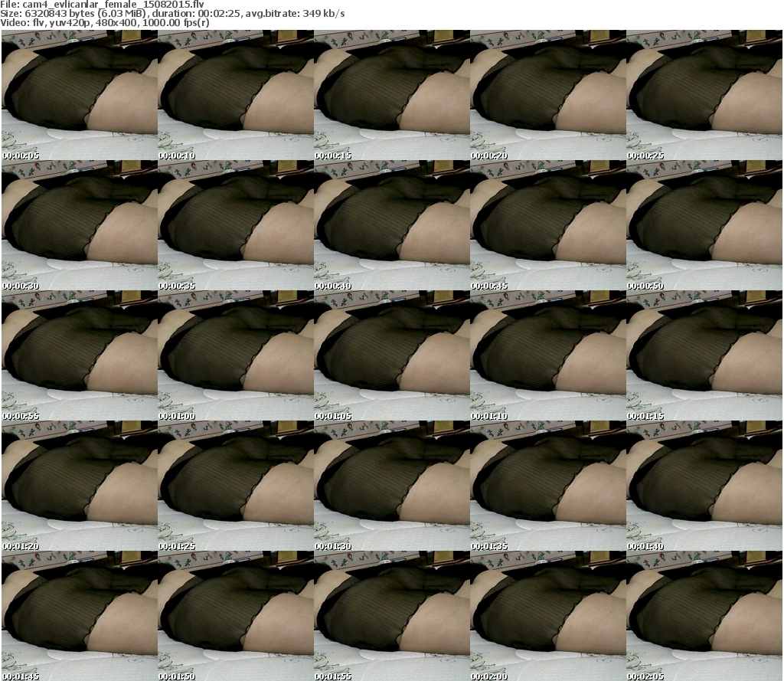Select the thumbnail frame stamped 00:01:50
The width and height of the screenshot is (784, 681).
[x=236, y=615]
